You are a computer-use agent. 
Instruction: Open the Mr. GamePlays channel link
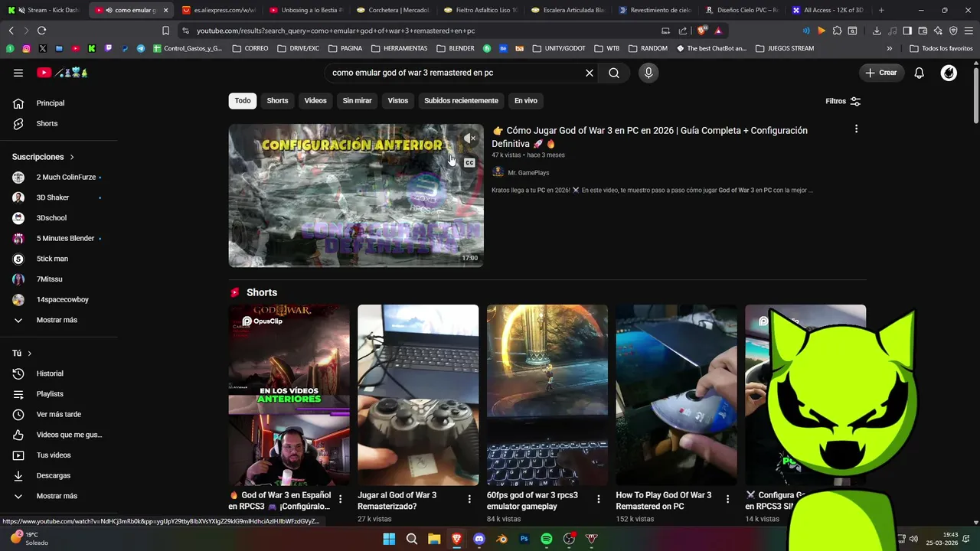tap(528, 173)
